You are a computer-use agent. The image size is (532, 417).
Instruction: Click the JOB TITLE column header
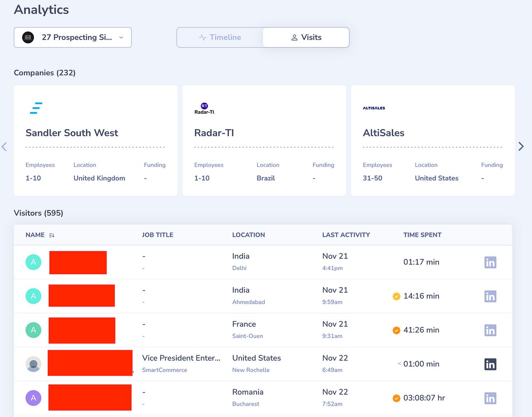(158, 235)
